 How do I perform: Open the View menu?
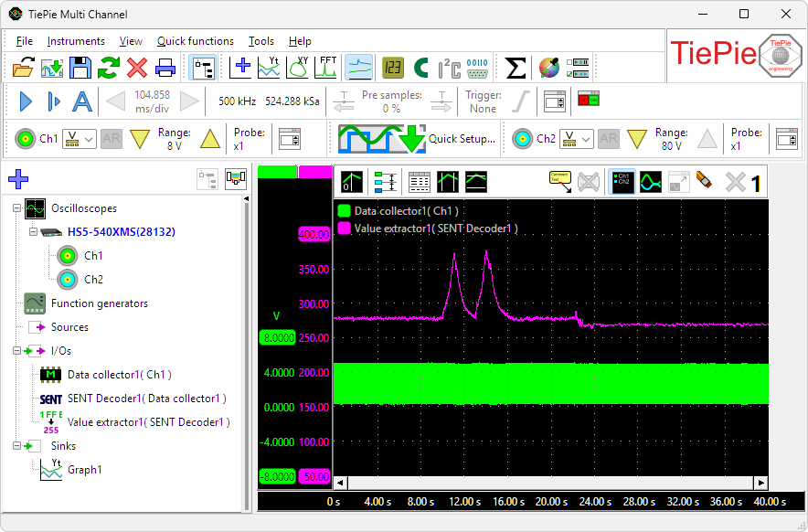coord(131,41)
